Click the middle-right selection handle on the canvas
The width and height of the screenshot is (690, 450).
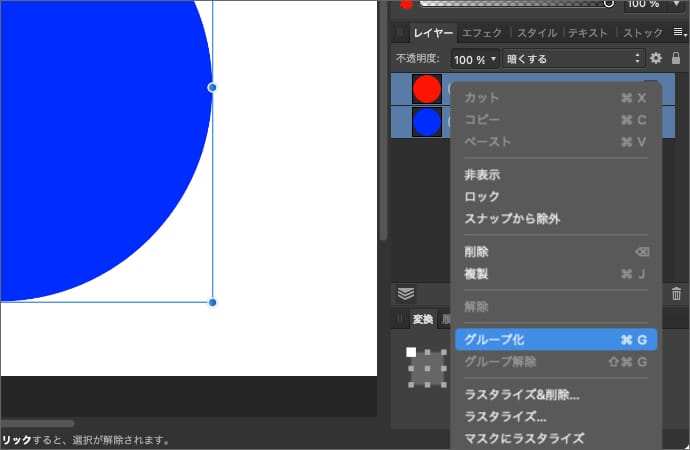212,88
